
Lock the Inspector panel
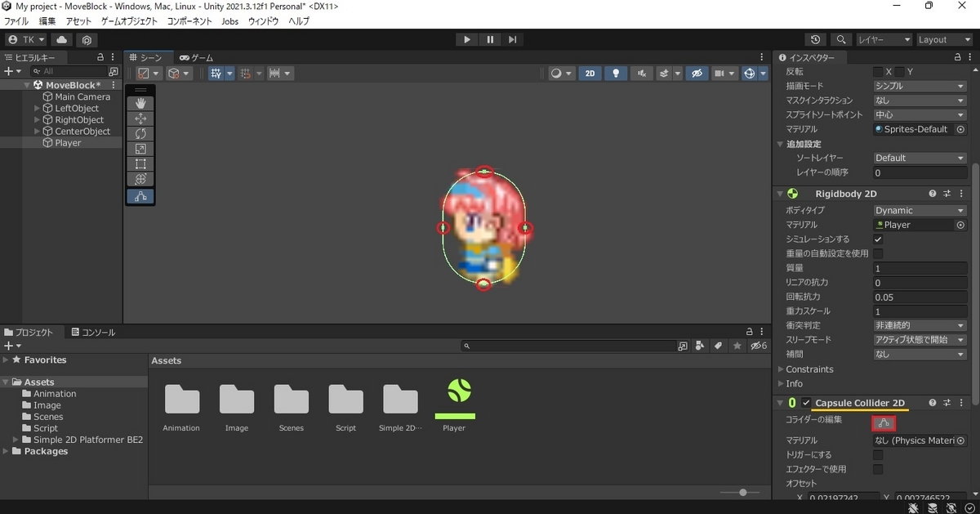959,57
